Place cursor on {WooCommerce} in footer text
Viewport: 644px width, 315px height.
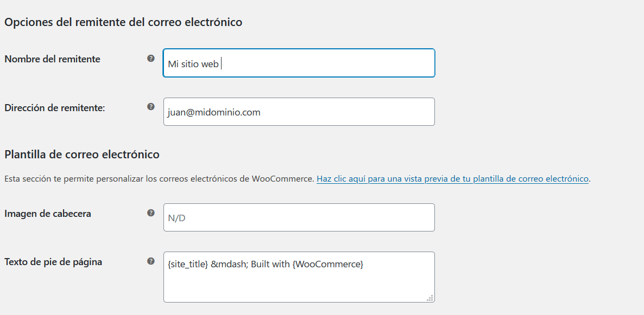328,265
